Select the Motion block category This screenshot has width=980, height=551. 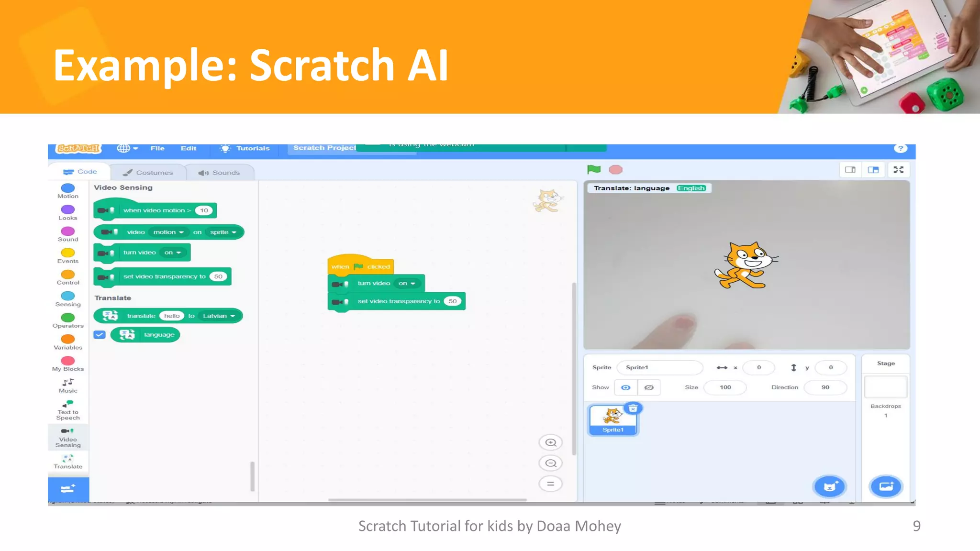[x=68, y=191]
